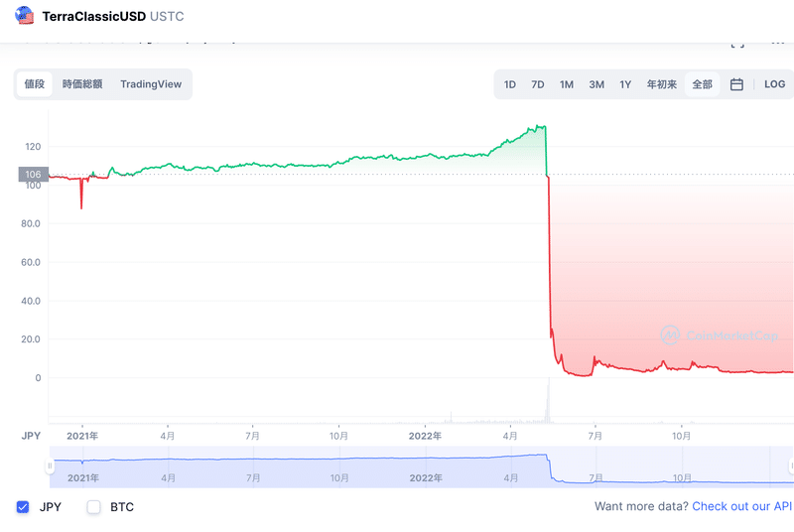Open the calendar date range picker
794x532 pixels.
coord(736,84)
